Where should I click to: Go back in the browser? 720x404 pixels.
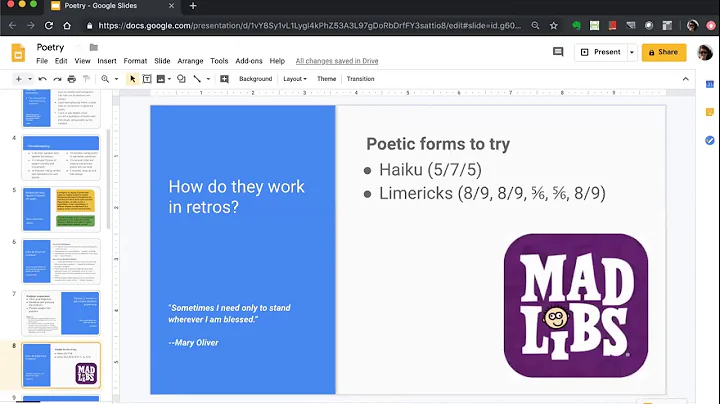tap(12, 26)
